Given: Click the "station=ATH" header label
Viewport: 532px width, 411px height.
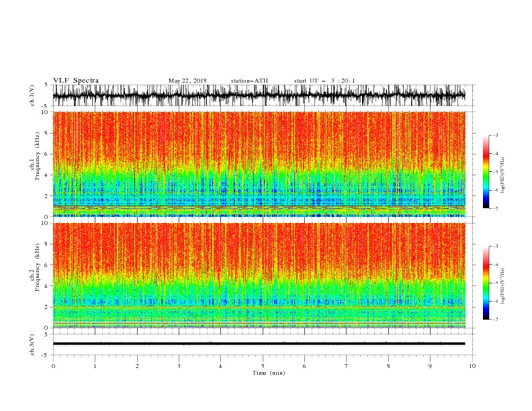Looking at the screenshot, I should [249, 81].
